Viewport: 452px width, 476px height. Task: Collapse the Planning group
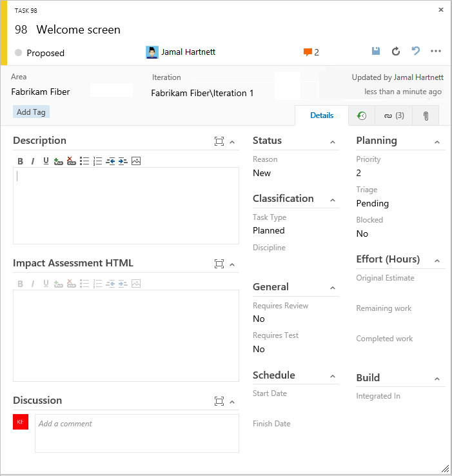(x=437, y=142)
